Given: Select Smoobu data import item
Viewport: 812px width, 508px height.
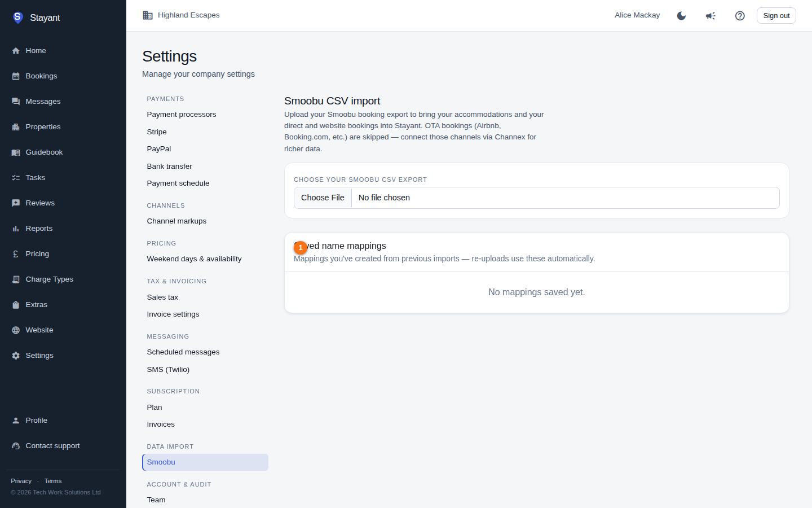Looking at the screenshot, I should 205,462.
